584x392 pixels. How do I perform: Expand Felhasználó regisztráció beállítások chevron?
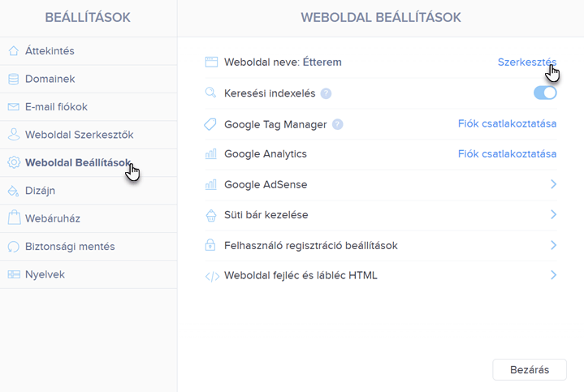[553, 245]
